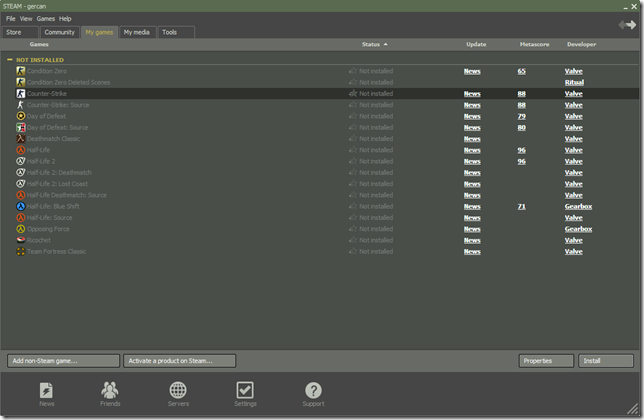Toggle favorite star for Counter-Strike
Screen dimensions: 644x420
point(353,94)
